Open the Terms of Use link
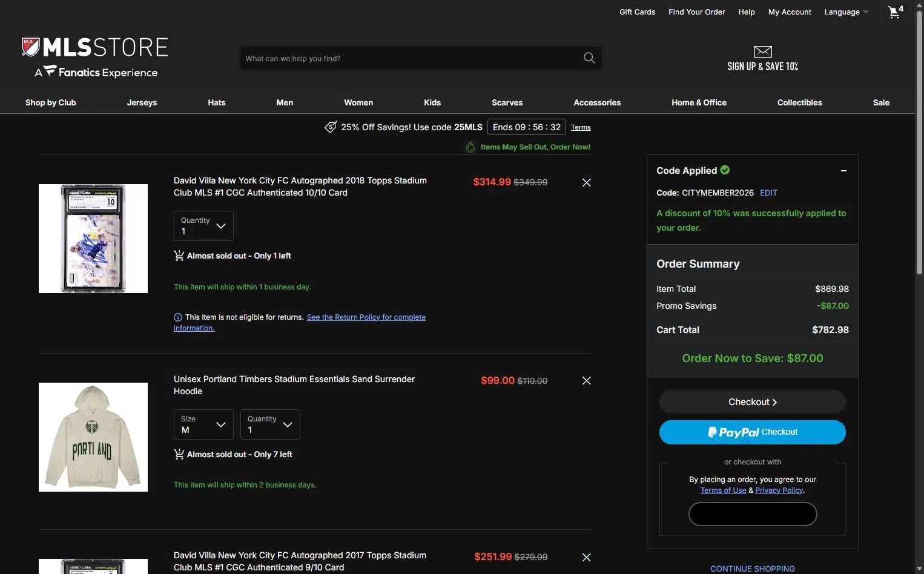 tap(723, 490)
